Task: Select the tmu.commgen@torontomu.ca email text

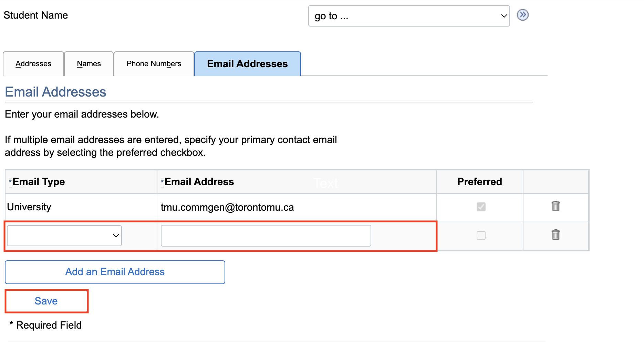Action: click(x=227, y=207)
